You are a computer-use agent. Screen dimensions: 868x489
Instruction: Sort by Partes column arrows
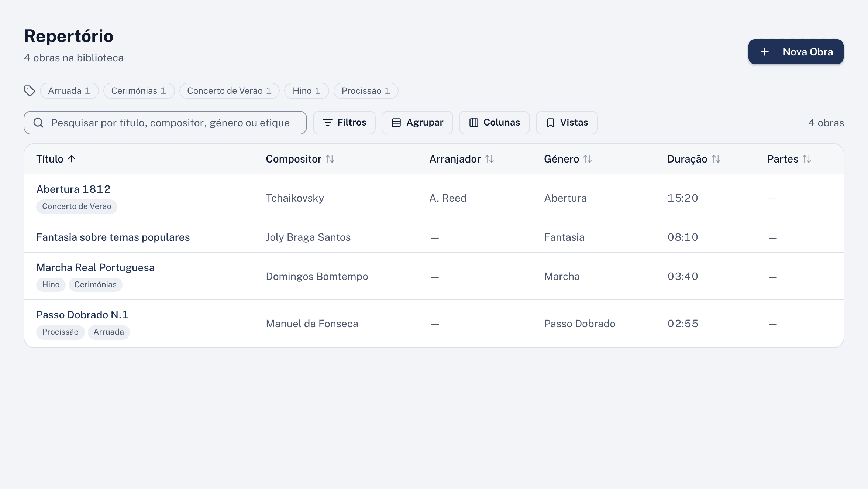tap(807, 159)
